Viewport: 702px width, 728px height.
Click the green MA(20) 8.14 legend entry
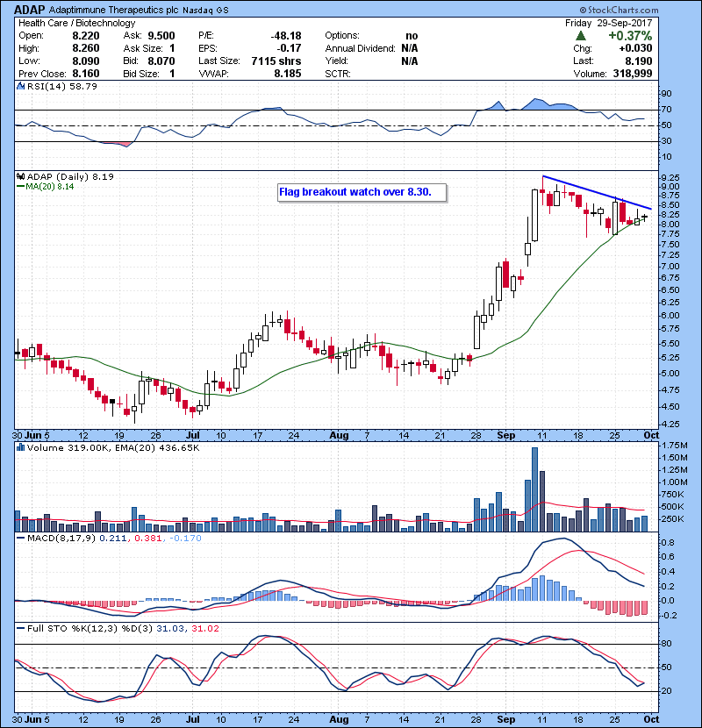click(x=46, y=186)
